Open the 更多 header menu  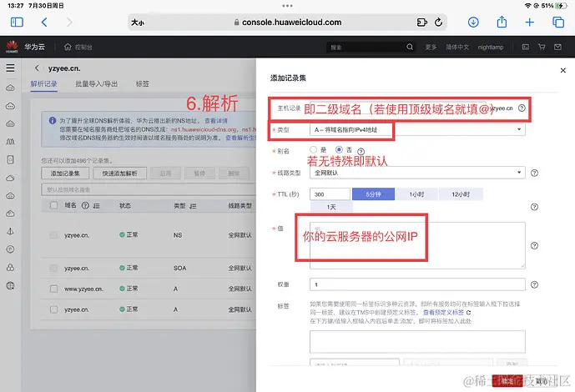[x=431, y=47]
